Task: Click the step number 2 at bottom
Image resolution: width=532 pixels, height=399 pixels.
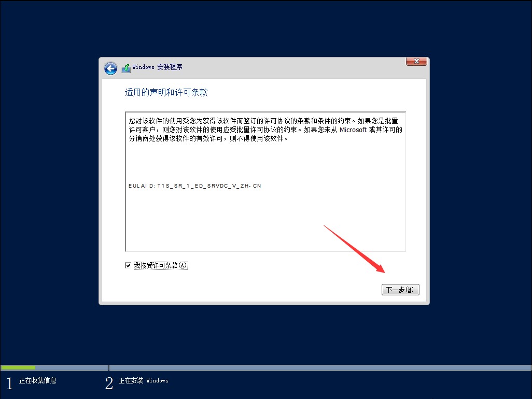Action: pos(109,383)
